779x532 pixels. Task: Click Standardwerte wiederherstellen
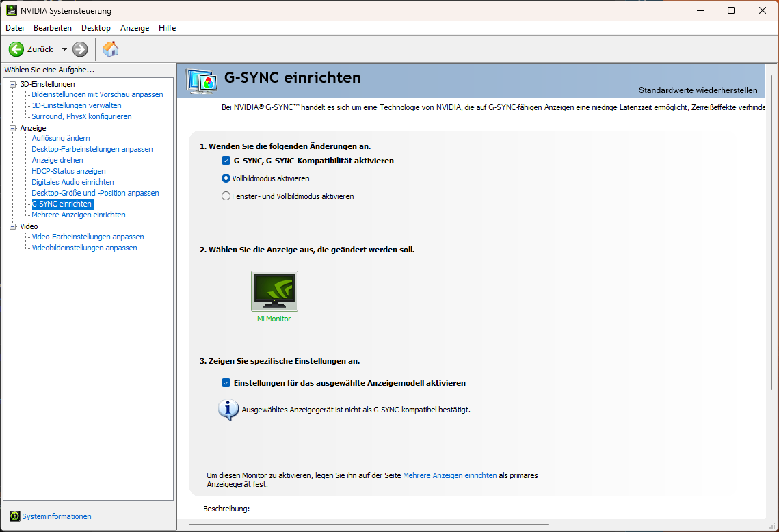(698, 90)
